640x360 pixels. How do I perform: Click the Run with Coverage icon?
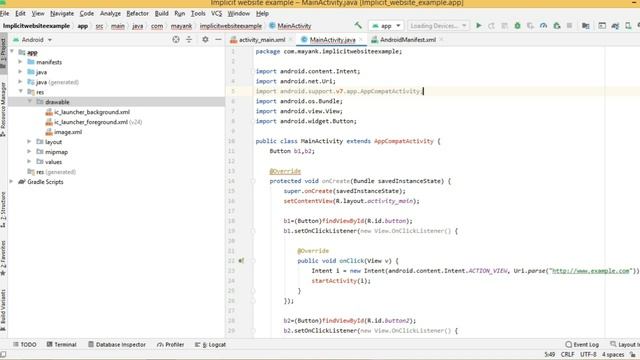pyautogui.click(x=530, y=26)
